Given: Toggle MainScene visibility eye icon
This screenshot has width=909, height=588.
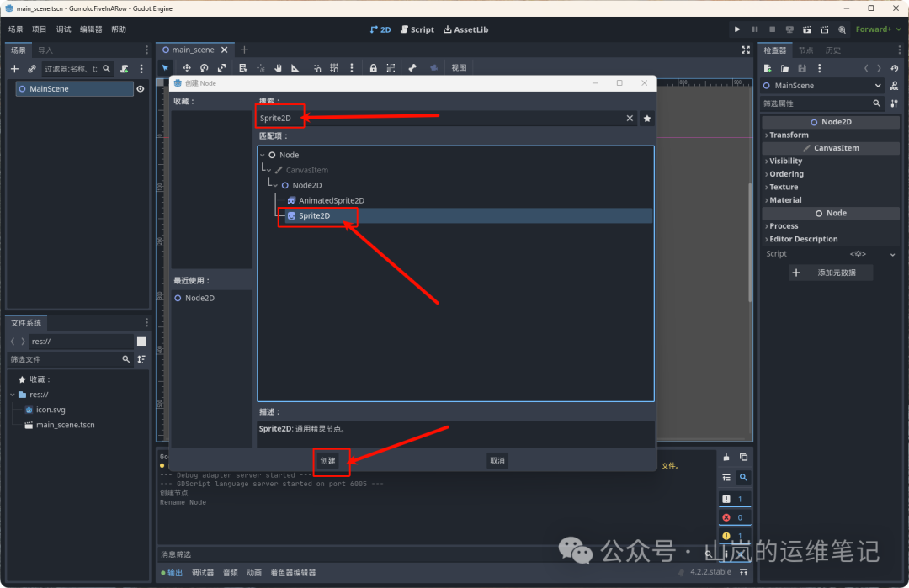Looking at the screenshot, I should tap(141, 88).
